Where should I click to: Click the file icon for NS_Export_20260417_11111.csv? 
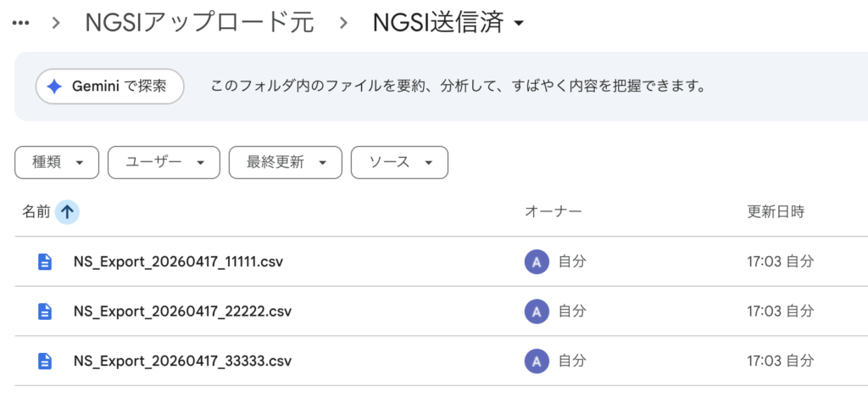[45, 262]
